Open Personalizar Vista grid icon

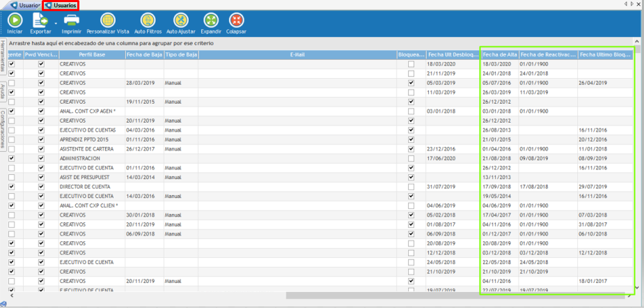point(108,20)
